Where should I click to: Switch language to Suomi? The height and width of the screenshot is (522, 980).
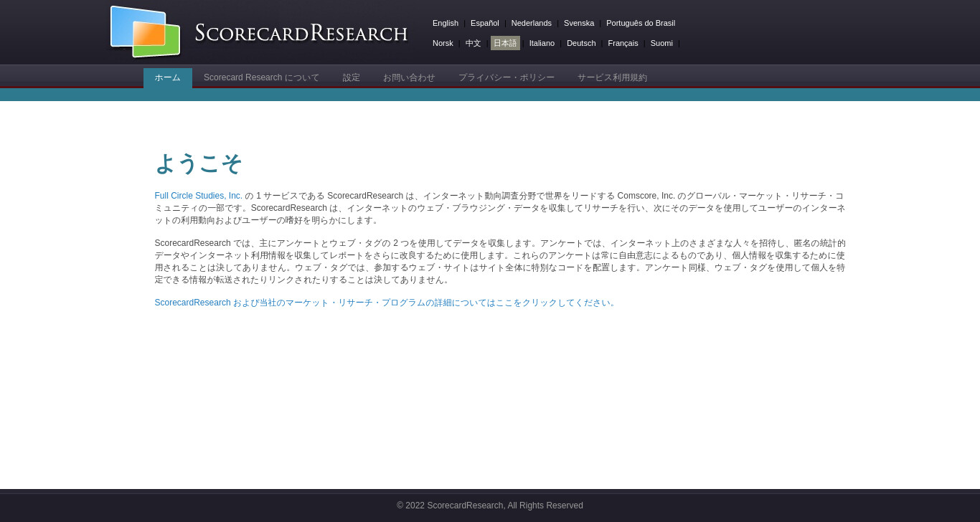[661, 43]
